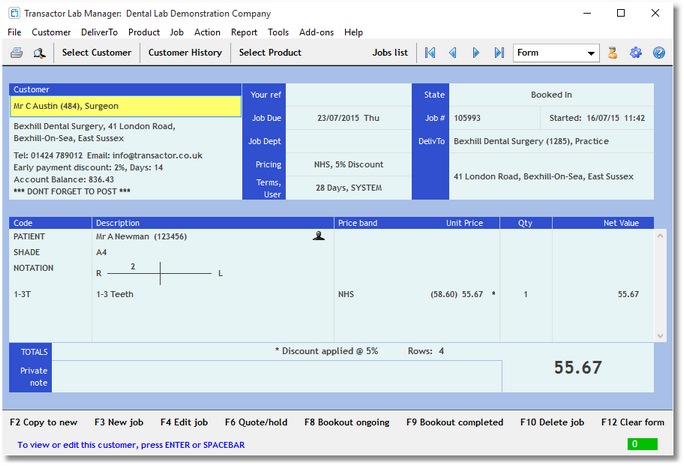Open the Customer menu
Image resolution: width=684 pixels, height=466 pixels.
(x=51, y=32)
